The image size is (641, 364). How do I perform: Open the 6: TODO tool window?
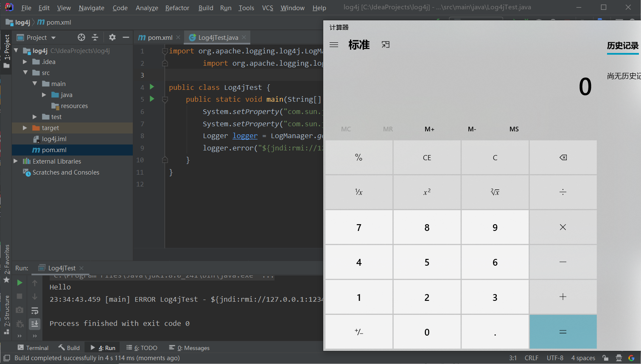click(142, 348)
